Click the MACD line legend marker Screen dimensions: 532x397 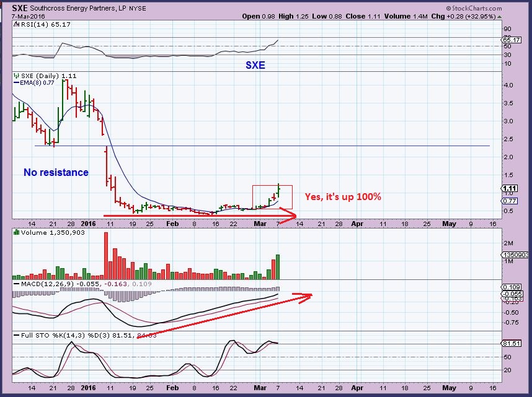click(x=16, y=284)
